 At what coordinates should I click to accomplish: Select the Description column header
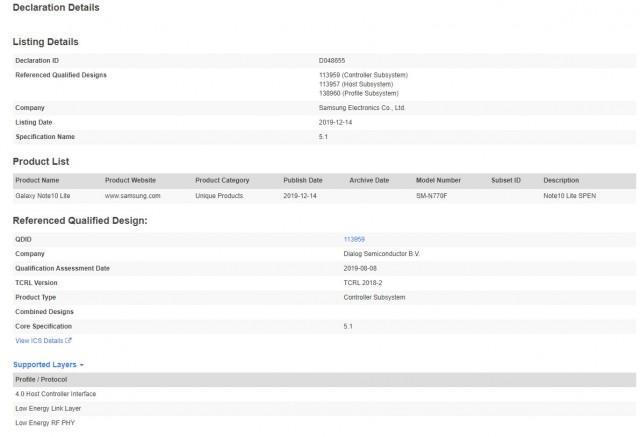click(561, 180)
